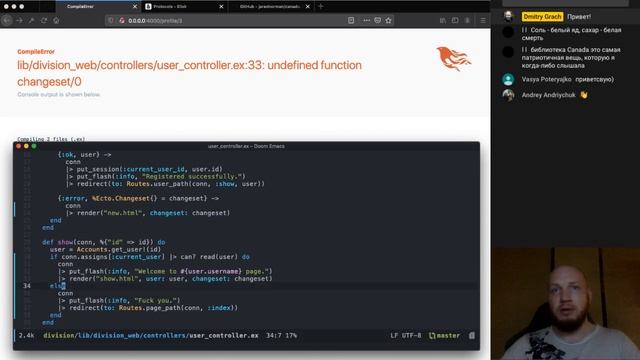Click the Phoenix framework logo

coord(453,58)
